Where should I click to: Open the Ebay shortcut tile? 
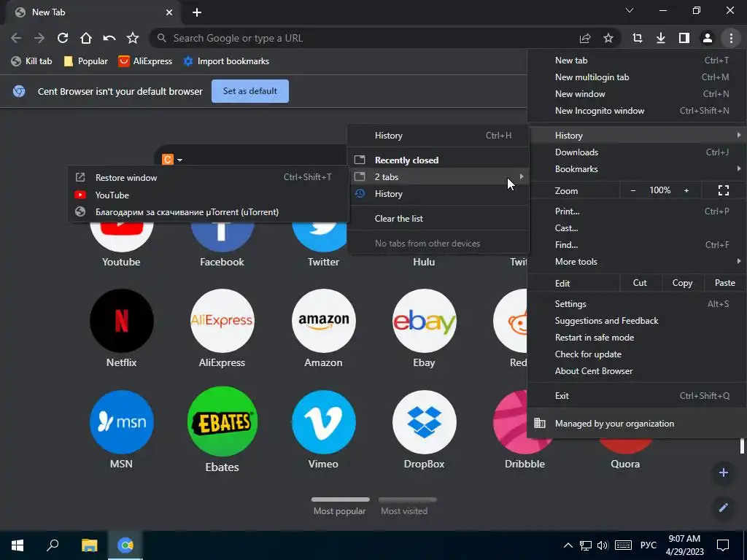[424, 329]
